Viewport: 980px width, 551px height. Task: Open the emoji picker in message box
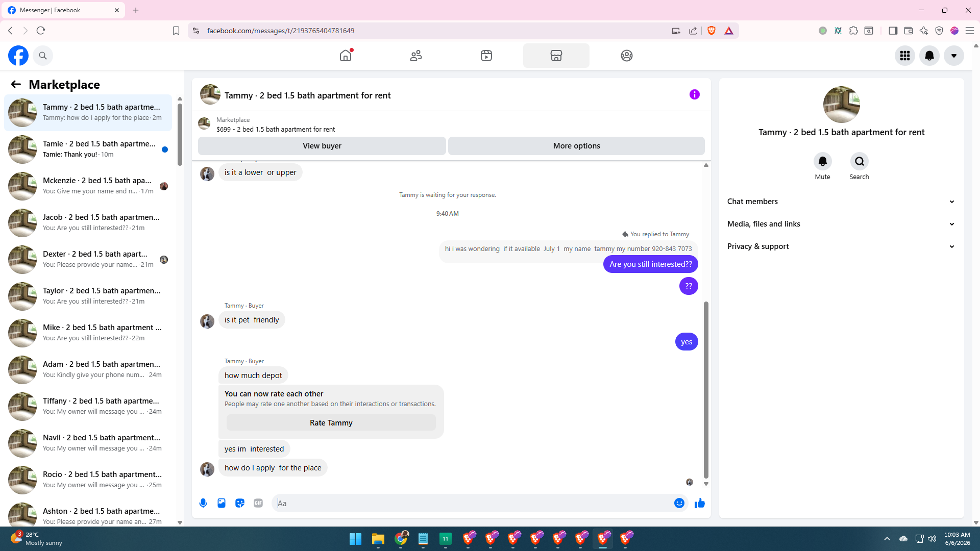679,503
